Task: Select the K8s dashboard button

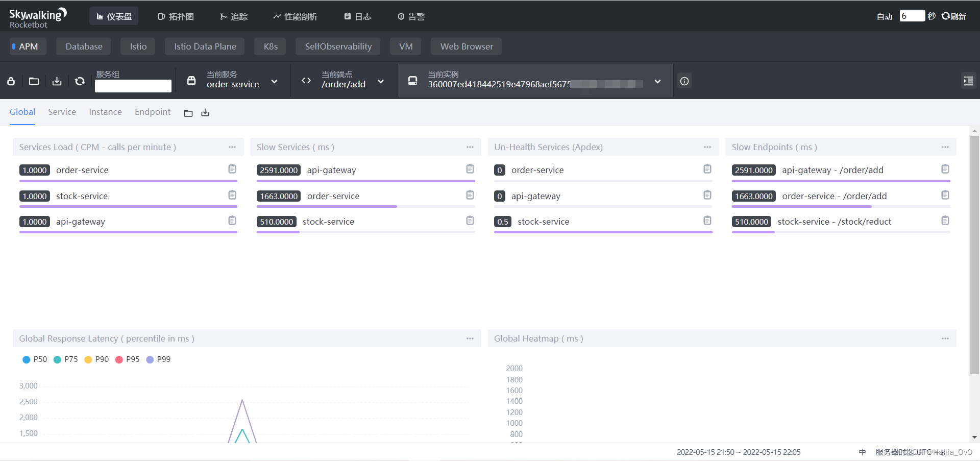Action: pos(271,46)
